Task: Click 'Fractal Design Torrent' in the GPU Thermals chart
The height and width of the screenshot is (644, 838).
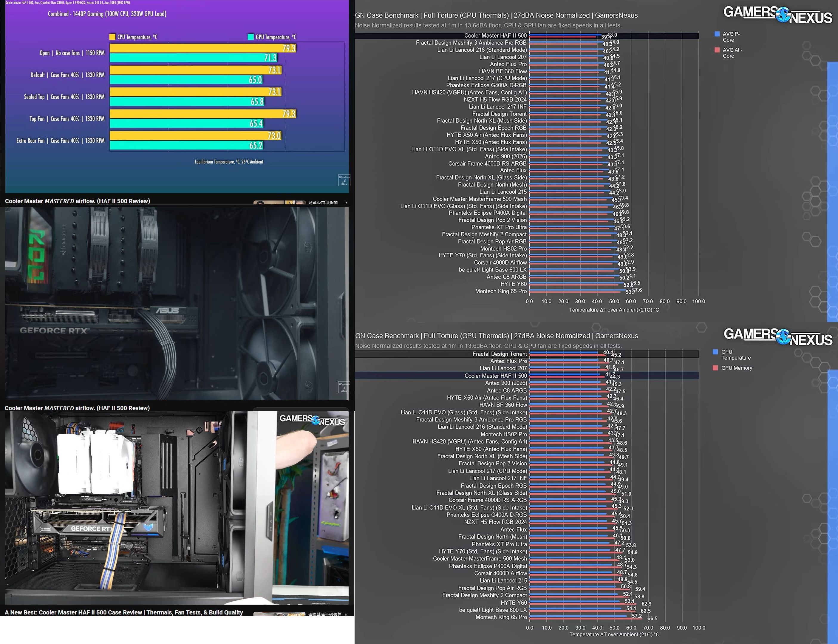Action: [x=500, y=354]
